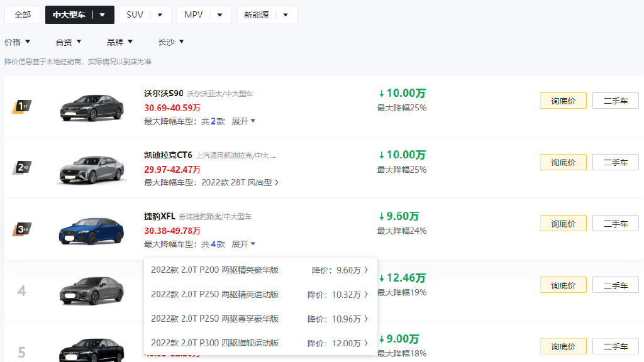Open the 中大型车 dropdown arrow
This screenshot has width=644, height=362.
(103, 15)
